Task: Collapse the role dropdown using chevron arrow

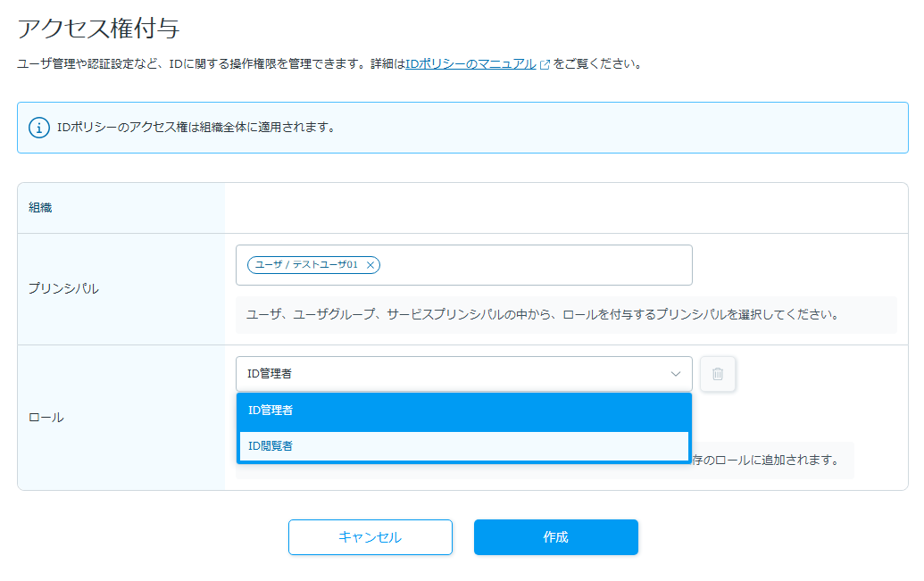Action: point(675,374)
